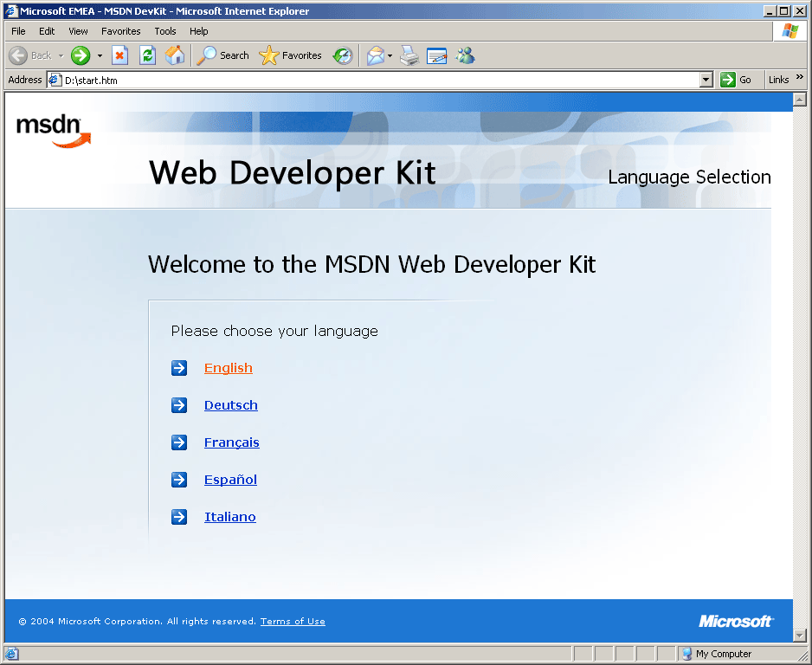
Task: Open the Messenger people icon
Action: tap(465, 55)
